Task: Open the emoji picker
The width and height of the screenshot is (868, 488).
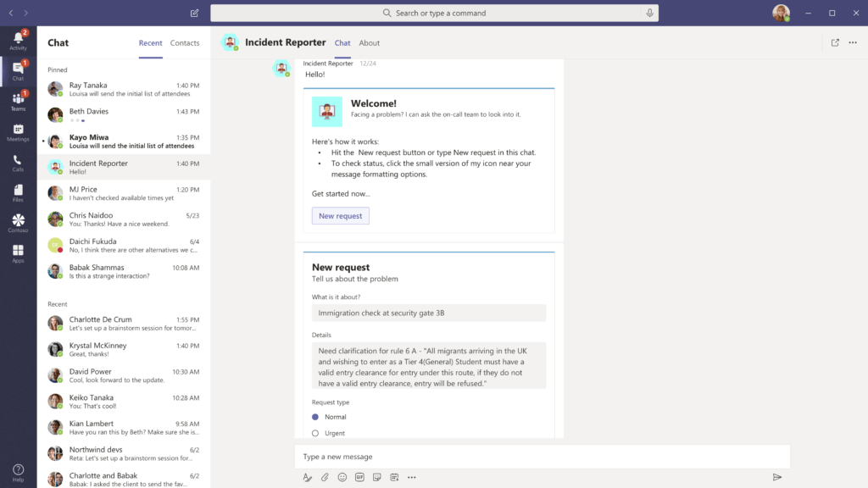Action: (341, 477)
